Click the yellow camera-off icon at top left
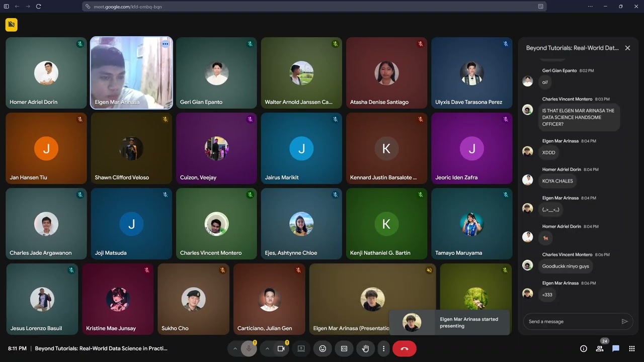This screenshot has width=644, height=362. pyautogui.click(x=12, y=24)
